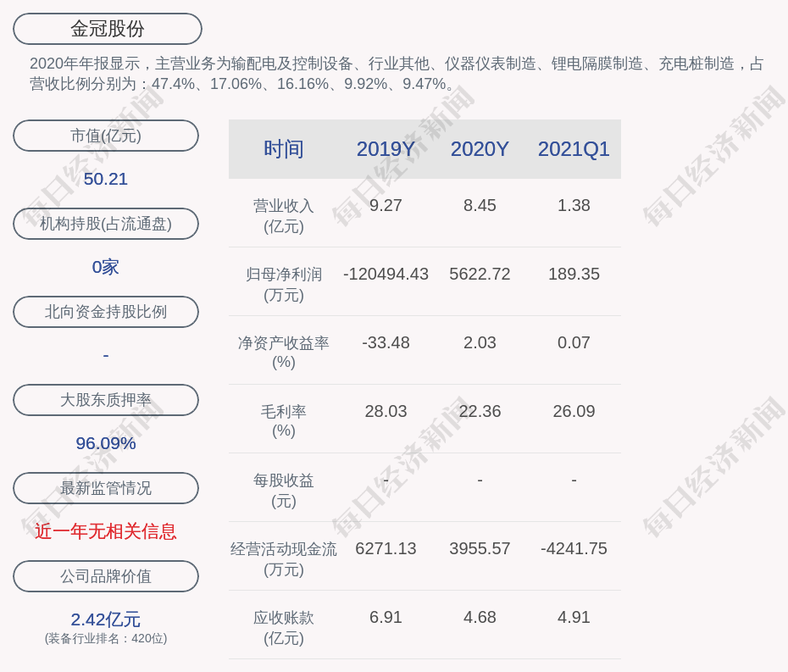Select the 归母净利润 value -120494.43
788x672 pixels.
386,275
